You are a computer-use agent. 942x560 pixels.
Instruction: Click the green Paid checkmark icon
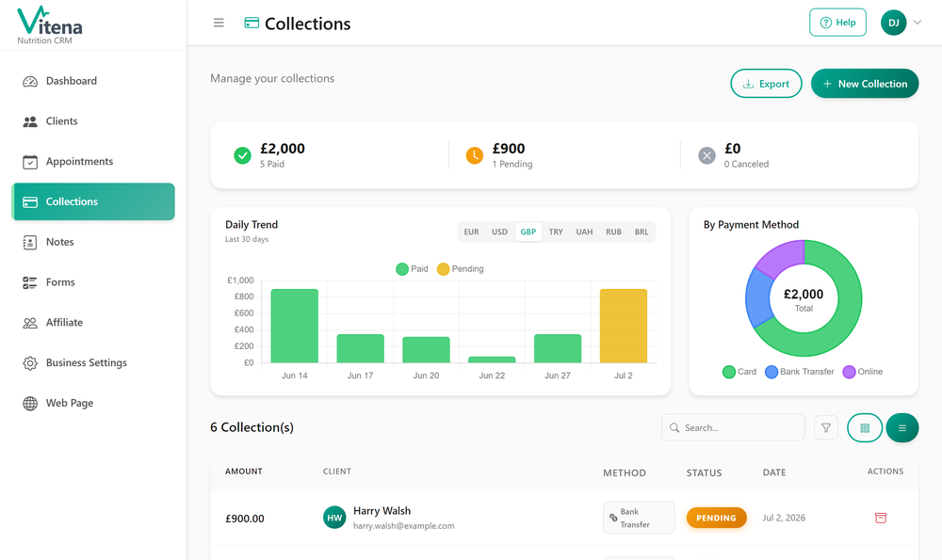(242, 155)
